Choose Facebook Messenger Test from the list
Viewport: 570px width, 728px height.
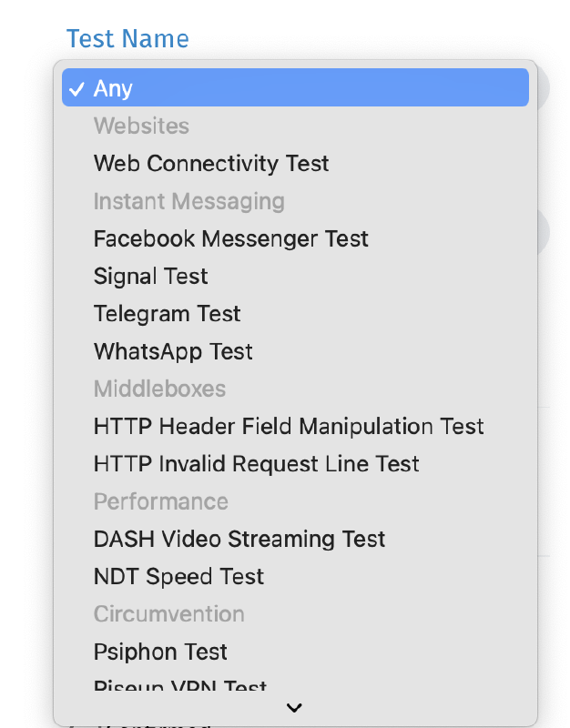[230, 238]
